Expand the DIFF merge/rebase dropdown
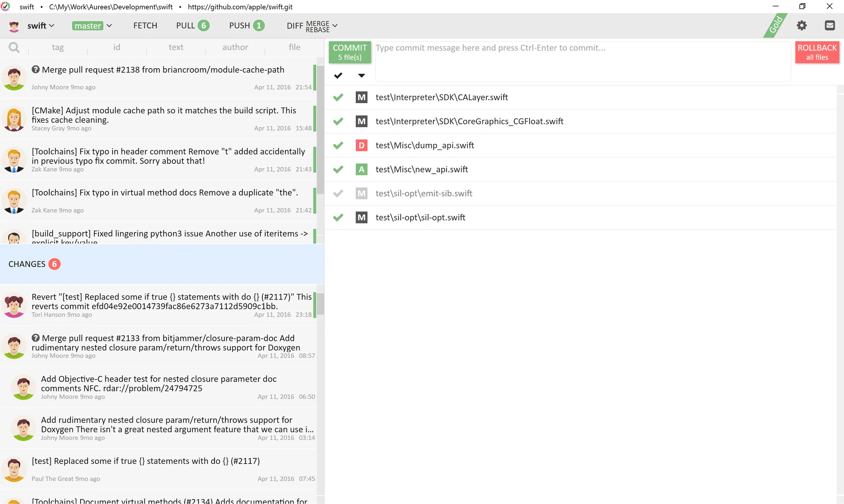The height and width of the screenshot is (504, 844). coord(334,25)
